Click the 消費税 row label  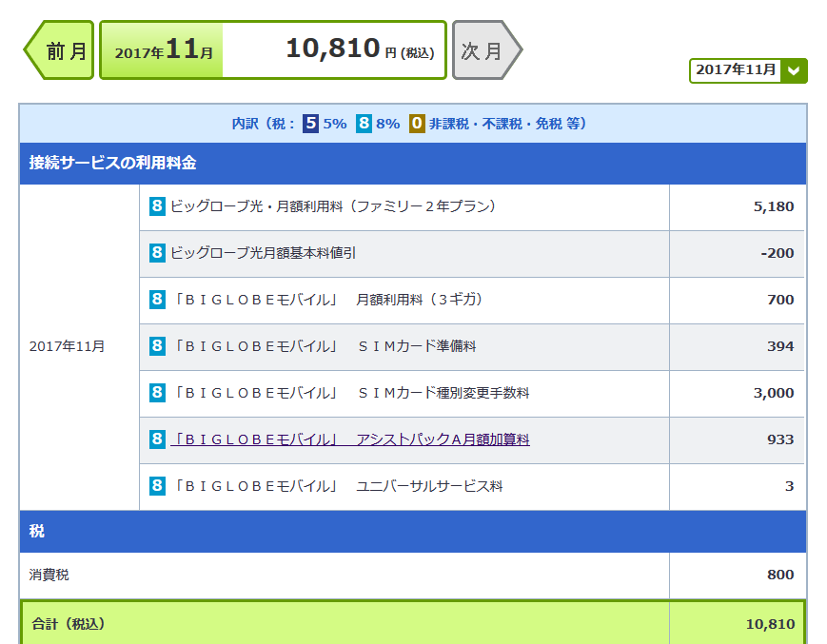tap(49, 576)
